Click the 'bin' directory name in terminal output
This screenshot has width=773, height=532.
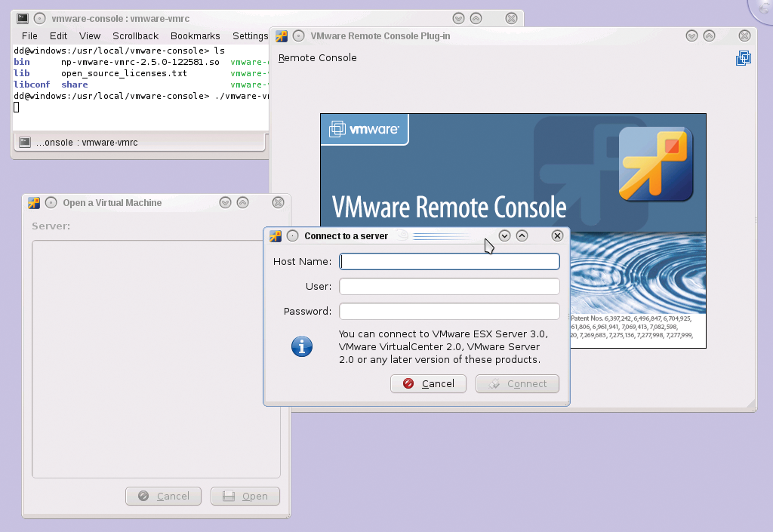(x=22, y=62)
